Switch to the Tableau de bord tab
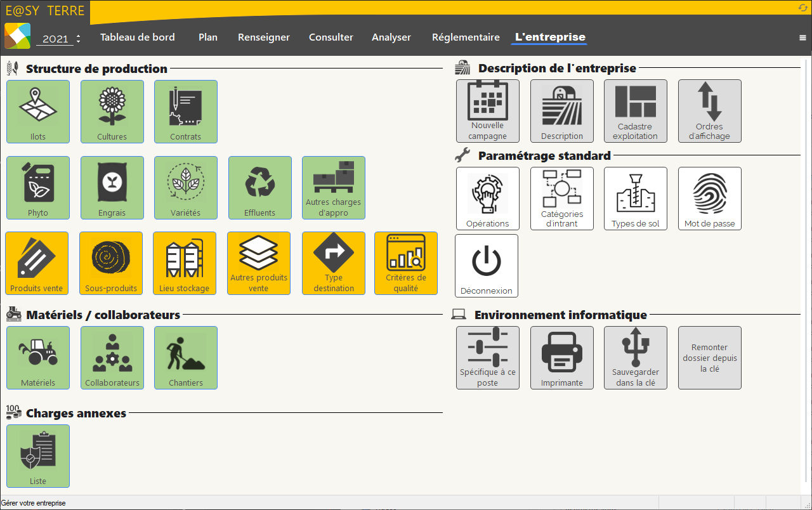This screenshot has height=510, width=812. 137,37
